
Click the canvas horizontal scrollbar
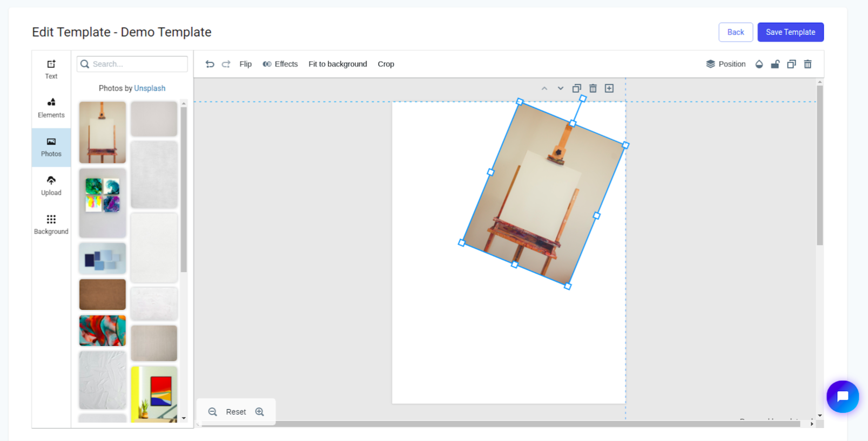pyautogui.click(x=501, y=424)
